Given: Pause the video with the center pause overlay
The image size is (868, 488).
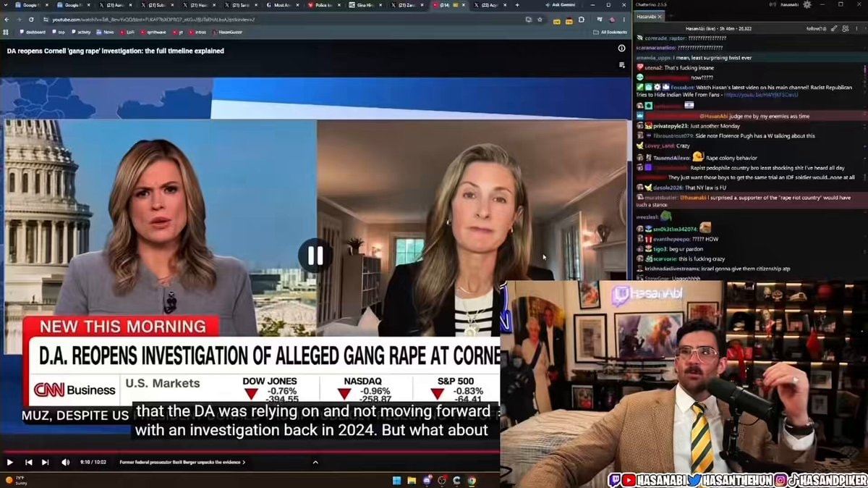Looking at the screenshot, I should 315,256.
